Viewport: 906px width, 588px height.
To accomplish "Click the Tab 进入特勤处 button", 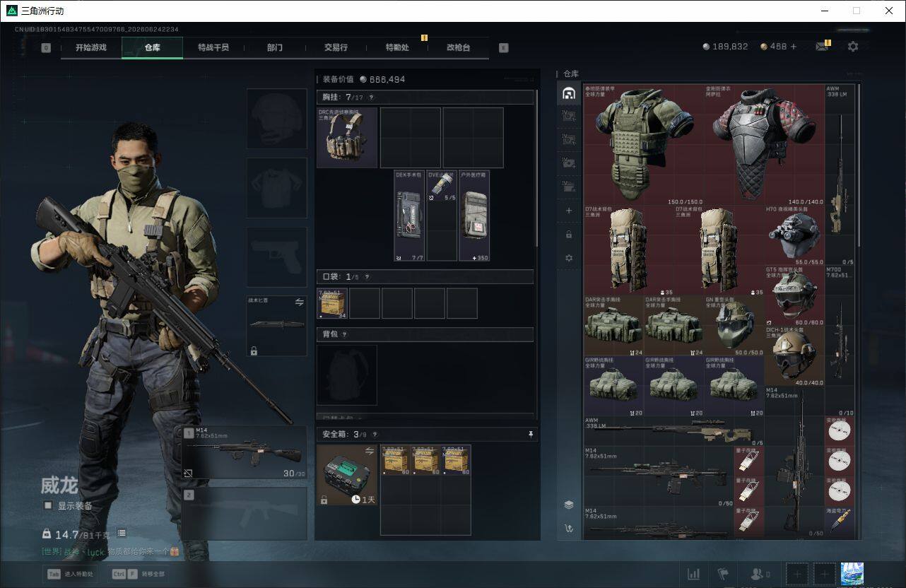I will (71, 574).
